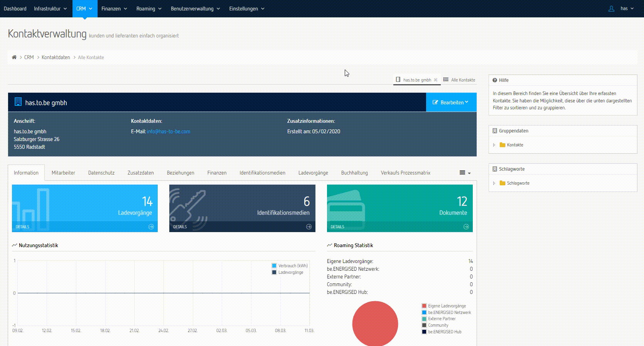Switch to the Ladevorgänge tab

click(313, 173)
